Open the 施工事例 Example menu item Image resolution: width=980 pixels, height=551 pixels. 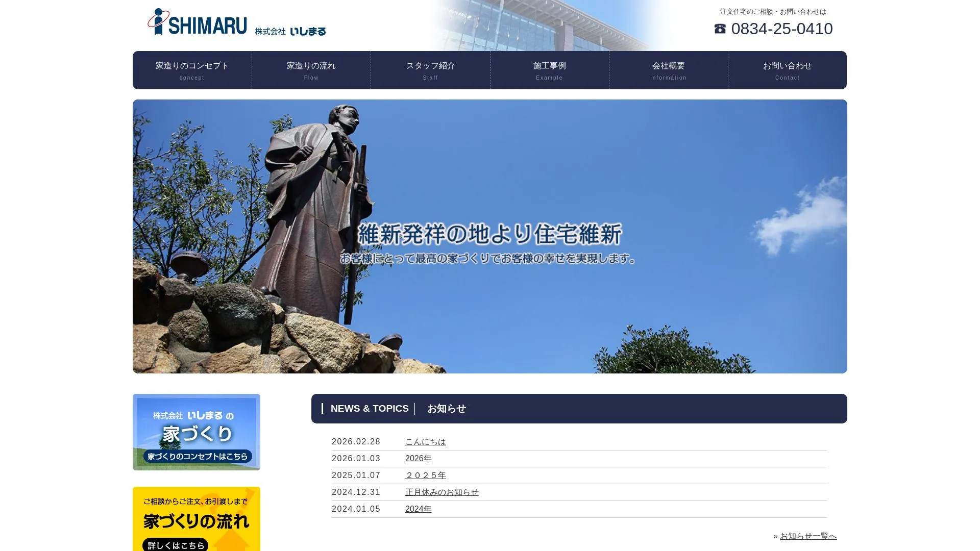click(x=550, y=70)
